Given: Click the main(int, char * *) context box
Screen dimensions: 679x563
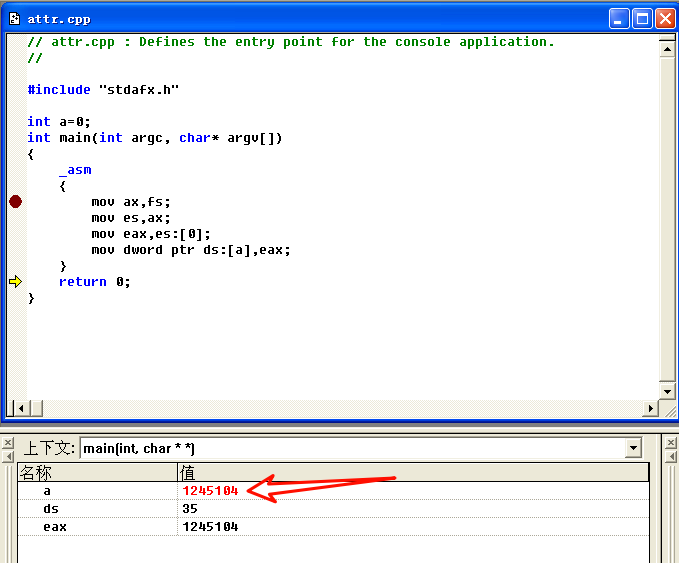Looking at the screenshot, I should (350, 449).
